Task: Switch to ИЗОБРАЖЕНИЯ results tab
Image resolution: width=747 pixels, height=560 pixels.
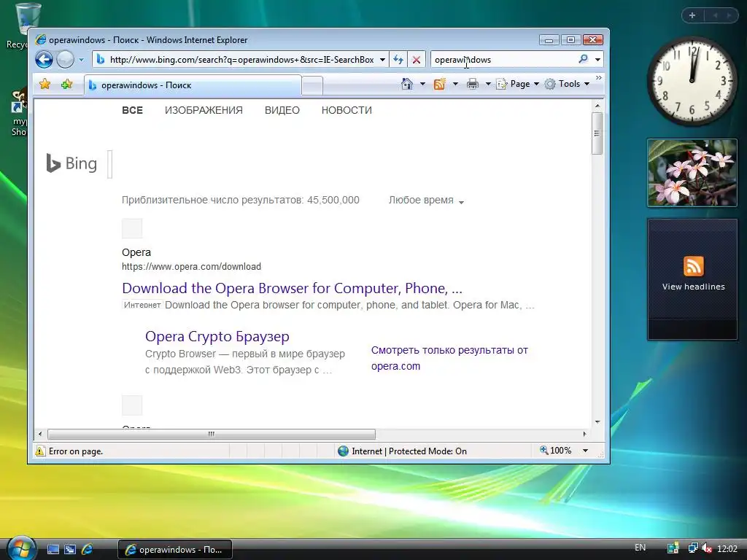Action: coord(204,110)
